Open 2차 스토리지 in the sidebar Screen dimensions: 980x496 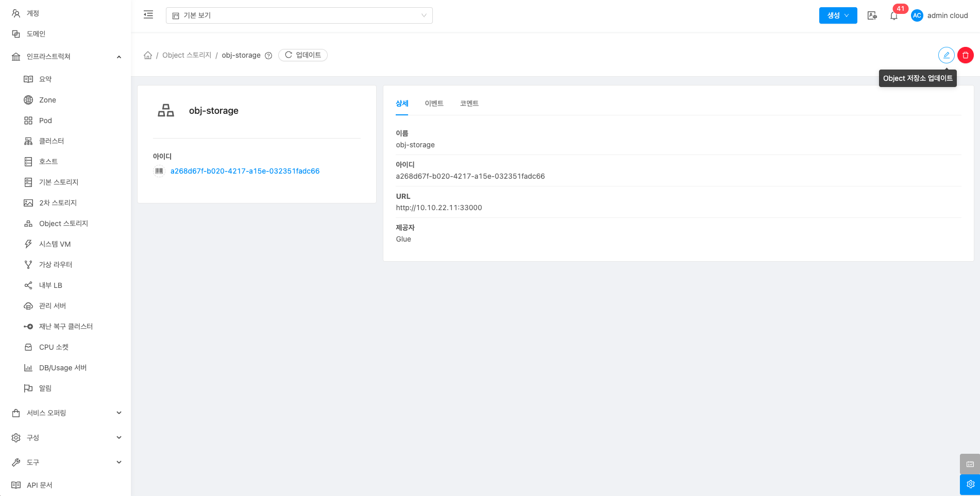click(58, 203)
